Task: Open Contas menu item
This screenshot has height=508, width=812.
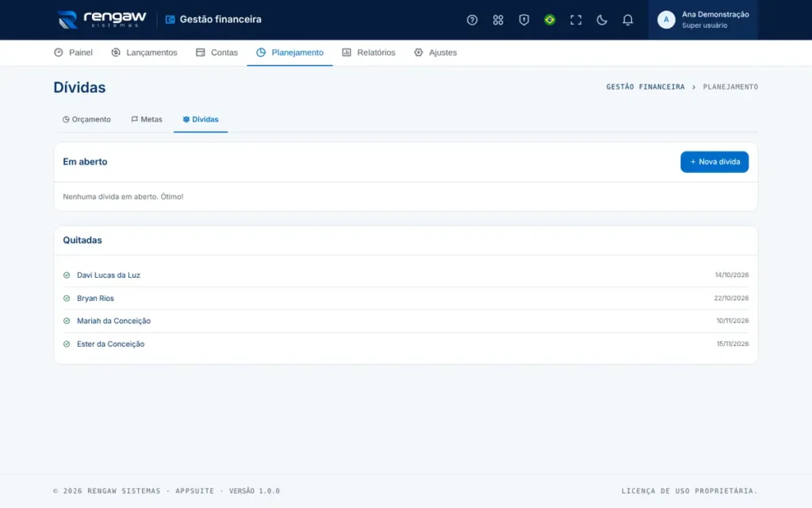Action: pos(216,52)
